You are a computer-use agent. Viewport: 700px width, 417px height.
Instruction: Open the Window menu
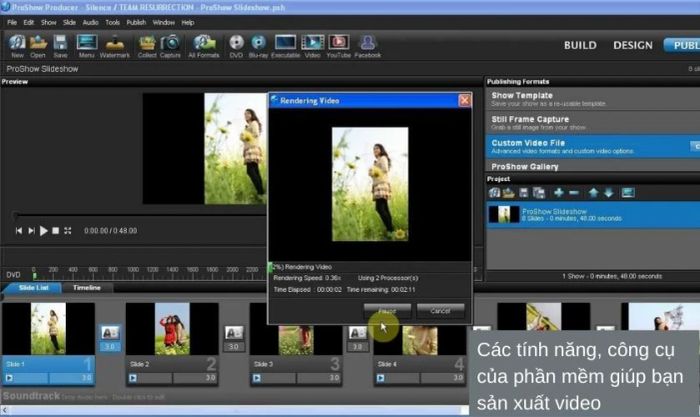164,22
